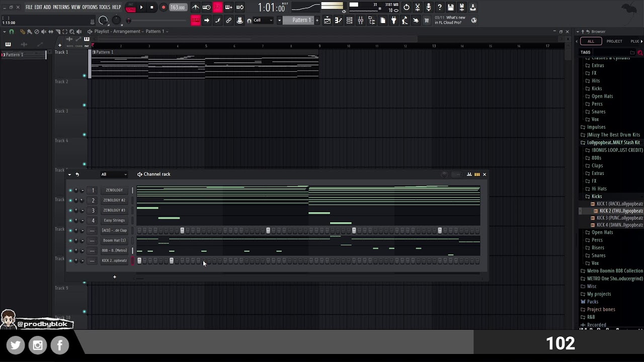Open the OPTIONS menu
Screen dimensions: 644x362
pos(90,7)
